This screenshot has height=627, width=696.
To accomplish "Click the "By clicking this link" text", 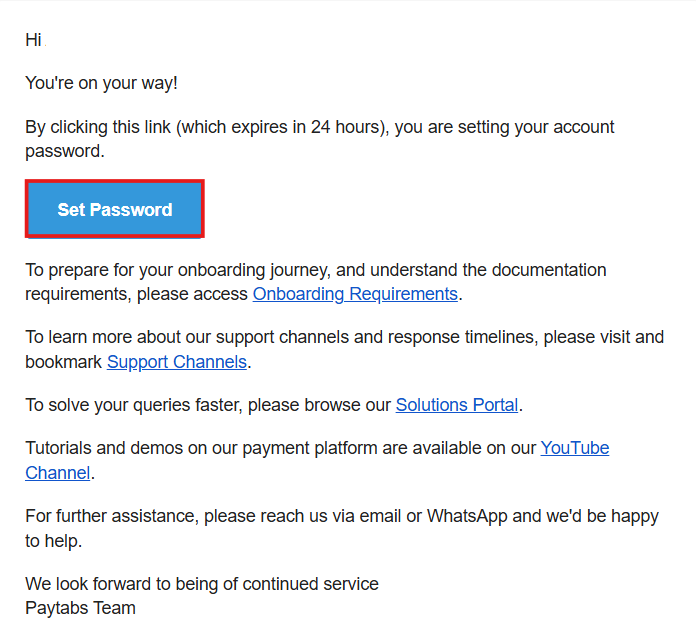I will coord(98,127).
